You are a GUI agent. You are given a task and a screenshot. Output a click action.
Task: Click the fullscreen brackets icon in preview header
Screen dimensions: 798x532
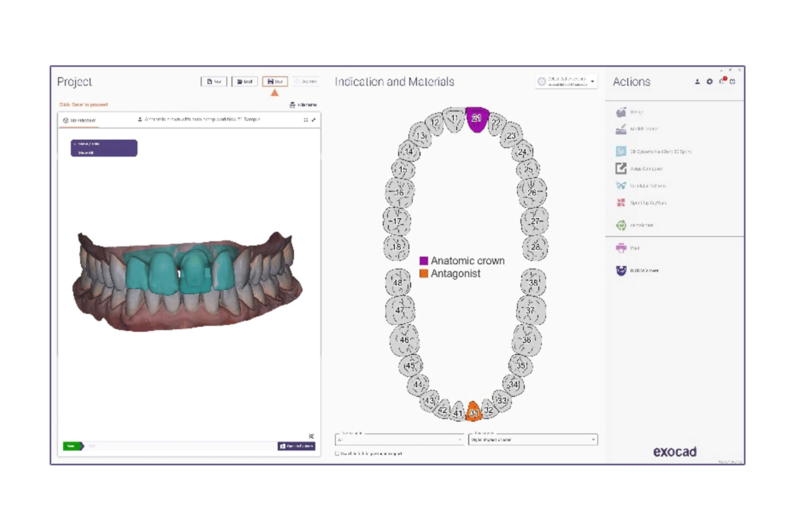pyautogui.click(x=305, y=120)
